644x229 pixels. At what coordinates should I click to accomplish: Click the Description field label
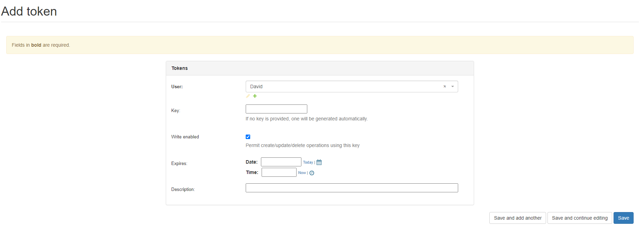183,190
